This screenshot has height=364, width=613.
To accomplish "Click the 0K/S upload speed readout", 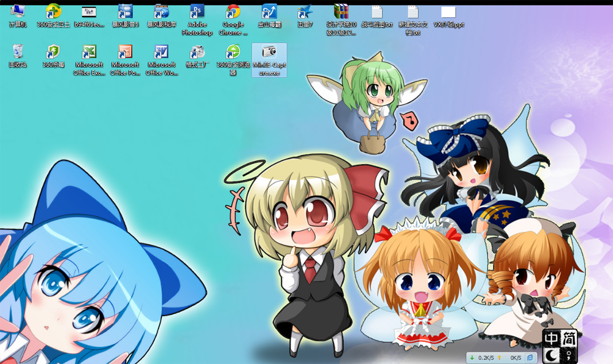I will pos(516,358).
